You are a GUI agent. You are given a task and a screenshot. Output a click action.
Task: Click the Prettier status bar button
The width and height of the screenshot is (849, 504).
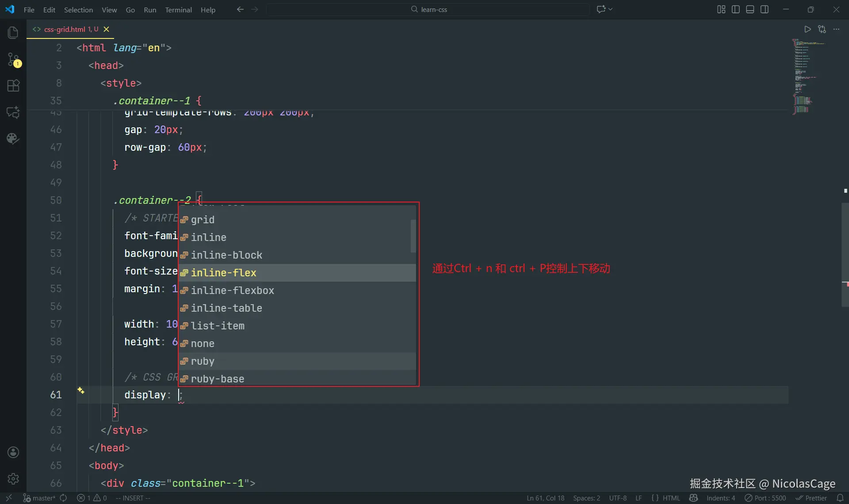coord(811,498)
